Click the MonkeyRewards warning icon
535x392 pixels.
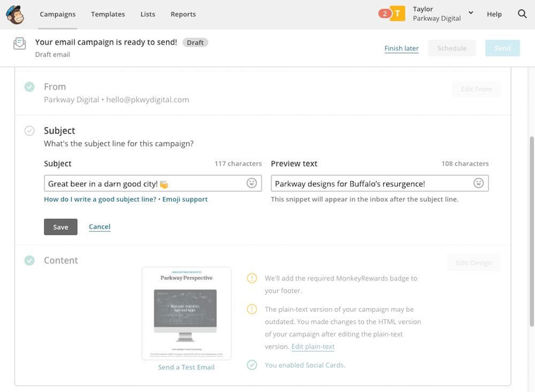(x=252, y=278)
